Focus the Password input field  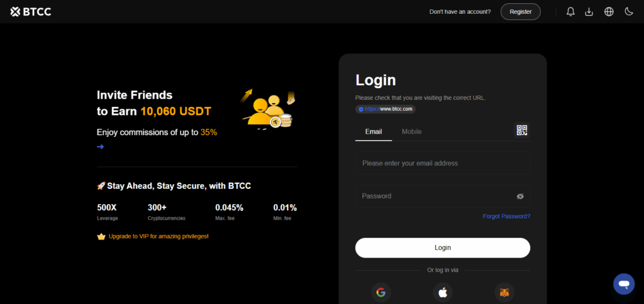point(442,196)
